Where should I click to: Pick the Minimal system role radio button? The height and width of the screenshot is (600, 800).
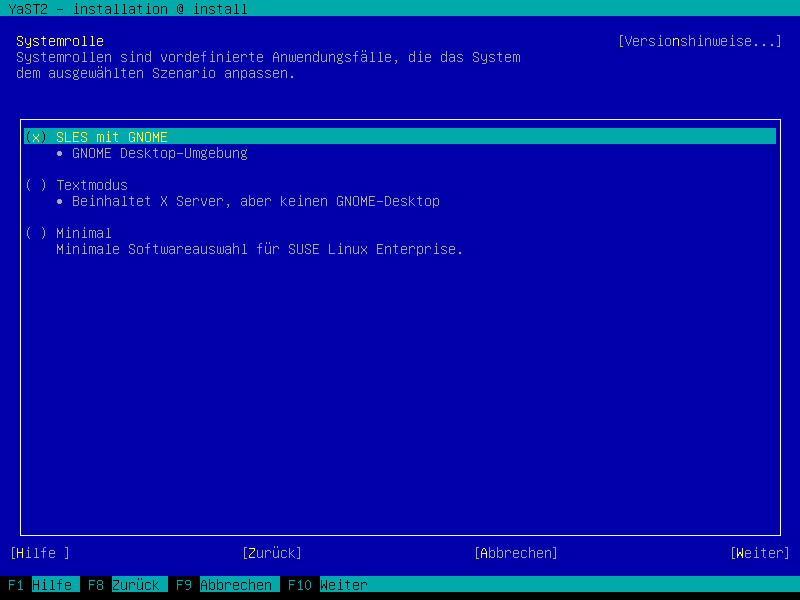pyautogui.click(x=36, y=233)
